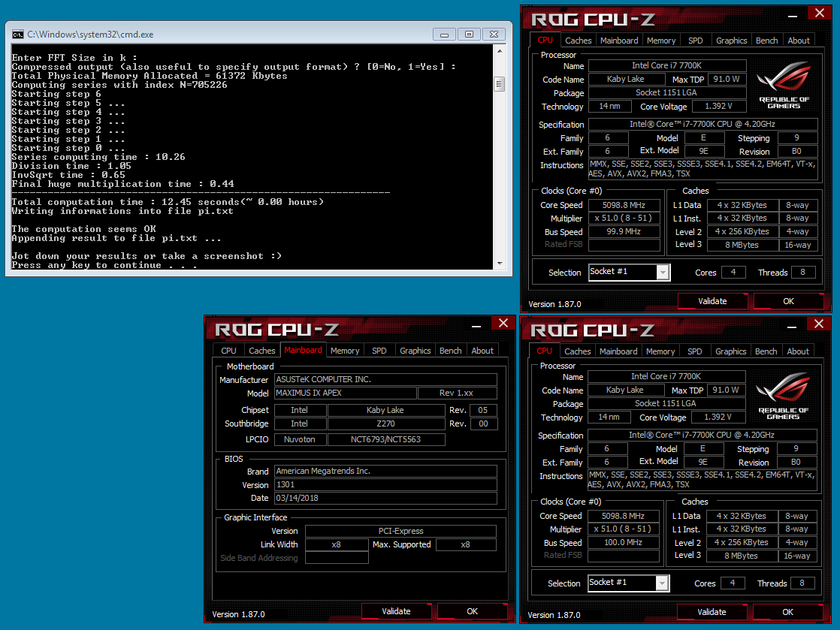Viewport: 840px width, 630px height.
Task: Click OK in Mainboard CPU-Z window
Action: click(472, 611)
